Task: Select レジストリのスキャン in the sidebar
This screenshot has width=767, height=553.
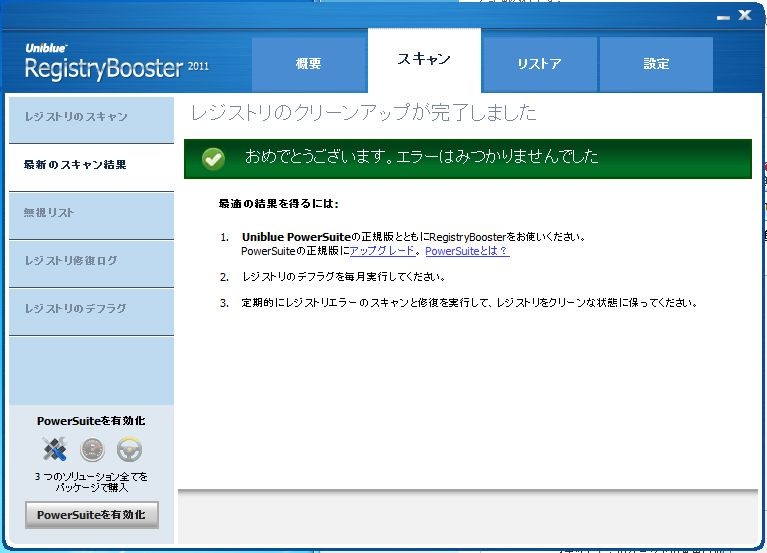Action: (91, 120)
